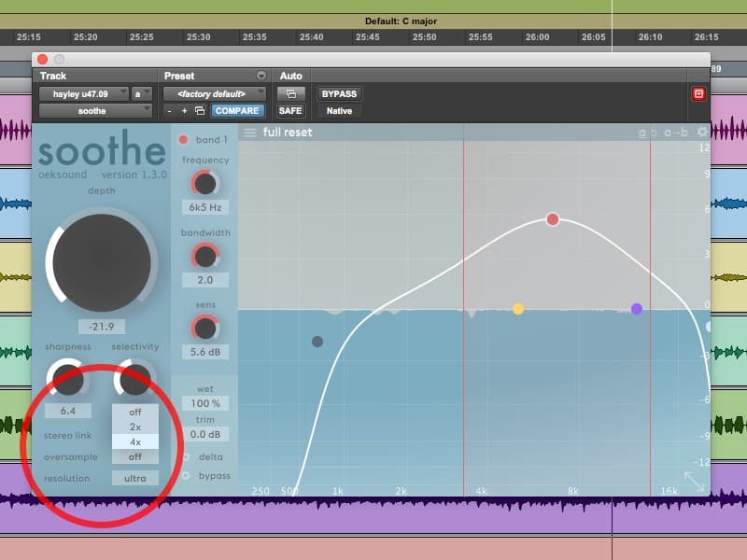Click the 26:00 timeline ruler mark

(x=537, y=37)
